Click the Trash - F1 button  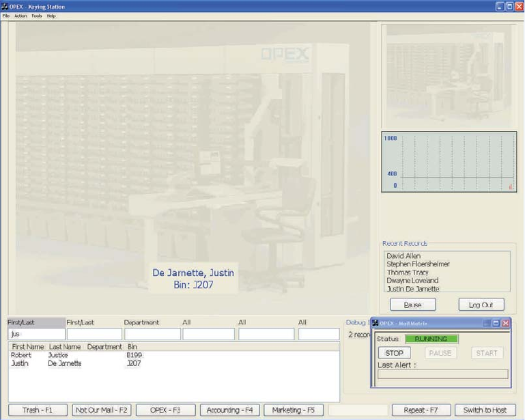38,410
